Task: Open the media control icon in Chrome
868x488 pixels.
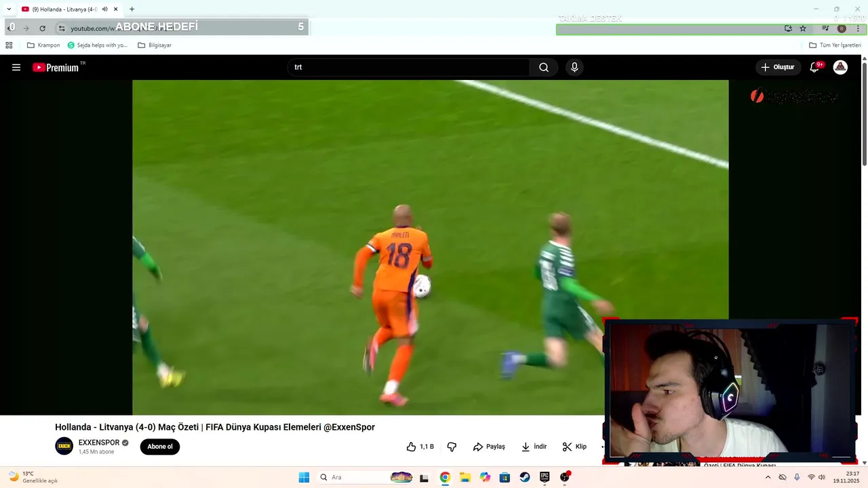Action: coord(825,28)
